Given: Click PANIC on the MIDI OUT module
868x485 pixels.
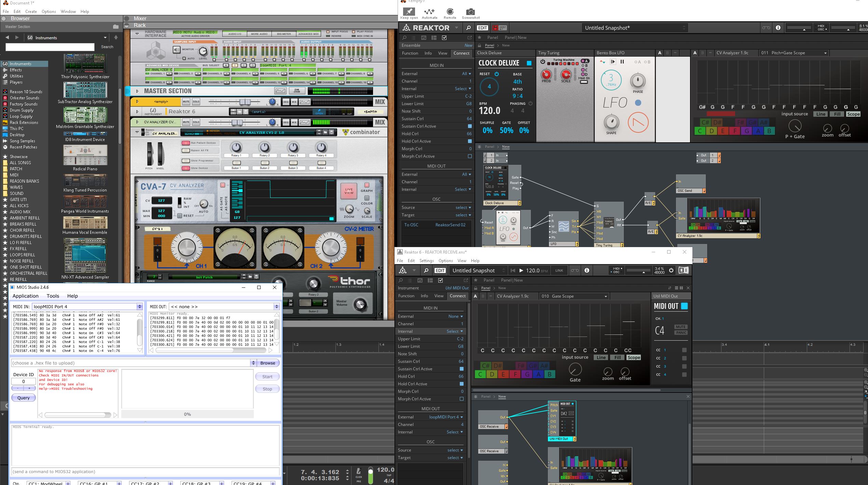Looking at the screenshot, I should click(x=681, y=332).
